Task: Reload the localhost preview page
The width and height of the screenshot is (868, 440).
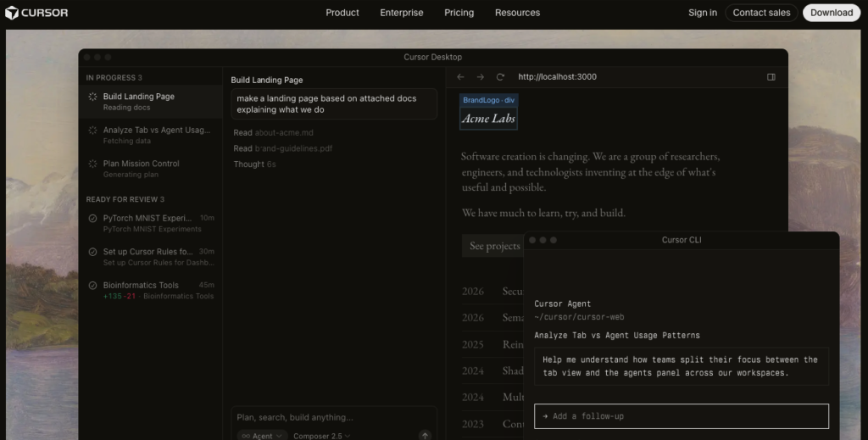Action: 500,77
